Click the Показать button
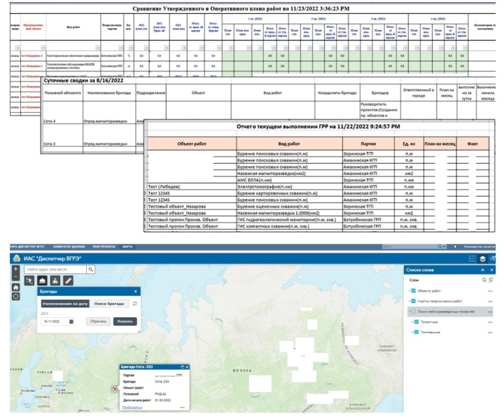Screen dimensions: 504x420 click(x=125, y=321)
